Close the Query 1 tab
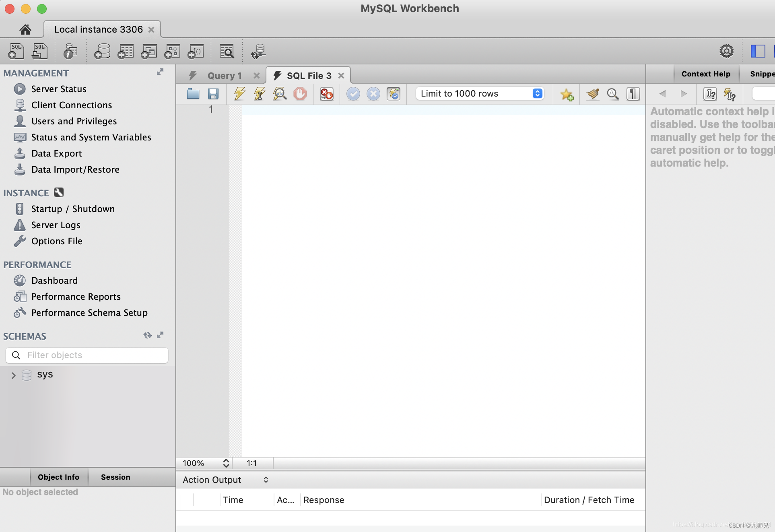Viewport: 775px width, 532px height. 256,76
